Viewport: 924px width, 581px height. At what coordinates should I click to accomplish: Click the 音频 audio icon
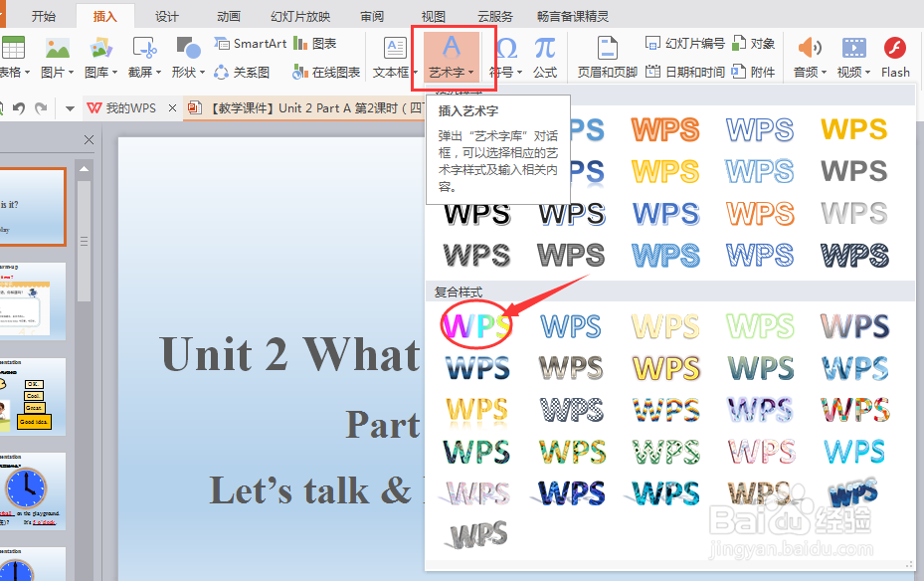[x=809, y=49]
